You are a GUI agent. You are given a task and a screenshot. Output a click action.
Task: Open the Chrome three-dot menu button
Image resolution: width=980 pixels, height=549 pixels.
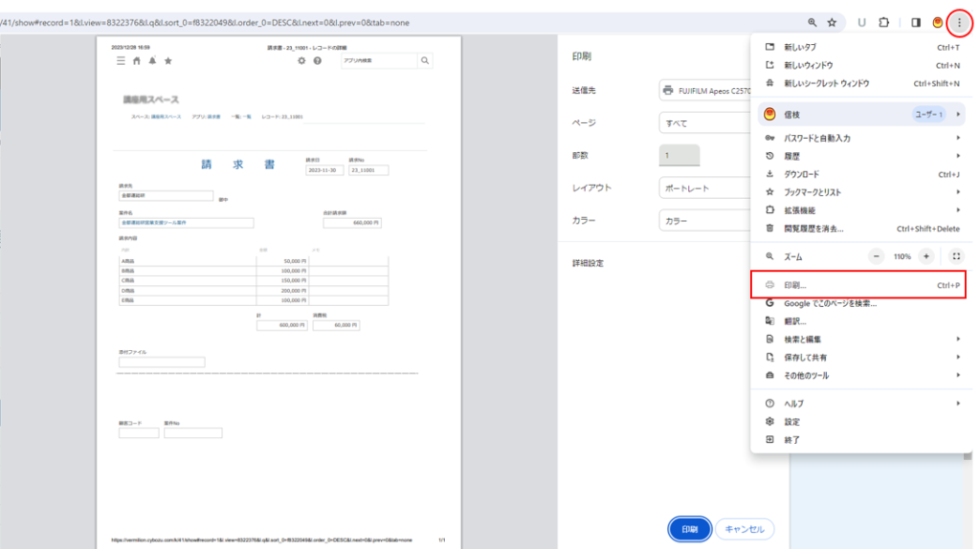point(959,22)
